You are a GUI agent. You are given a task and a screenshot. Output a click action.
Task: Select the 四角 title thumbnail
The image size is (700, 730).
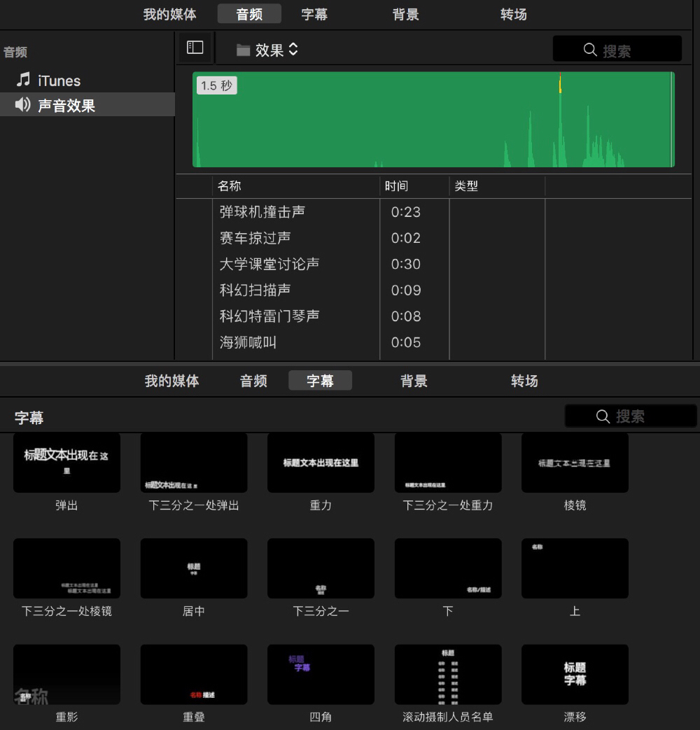click(x=321, y=675)
